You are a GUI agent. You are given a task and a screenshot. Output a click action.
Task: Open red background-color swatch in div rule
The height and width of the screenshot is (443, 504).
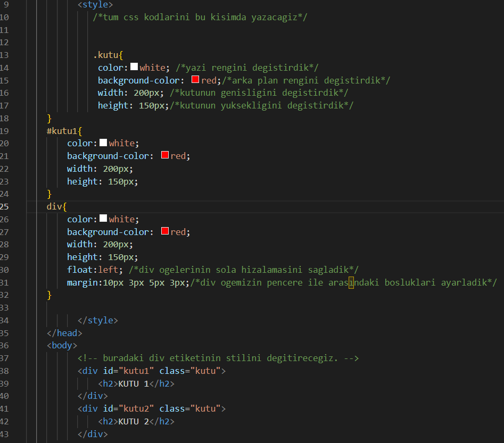point(165,231)
